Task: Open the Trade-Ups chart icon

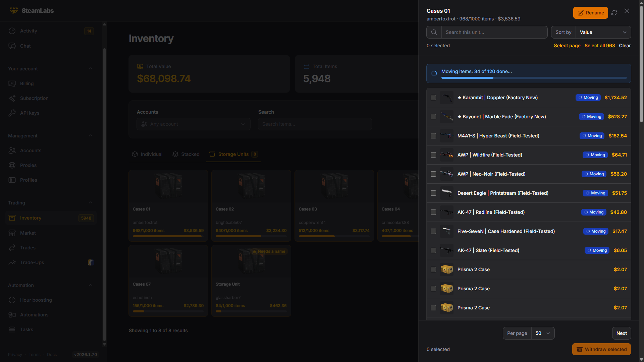Action: pos(12,262)
